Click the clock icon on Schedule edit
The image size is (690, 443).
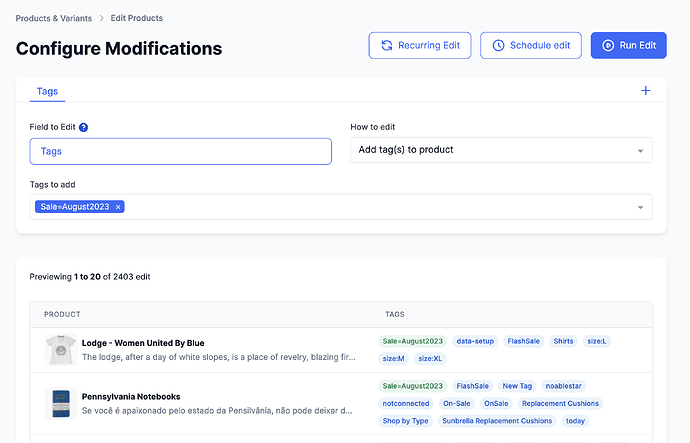497,45
